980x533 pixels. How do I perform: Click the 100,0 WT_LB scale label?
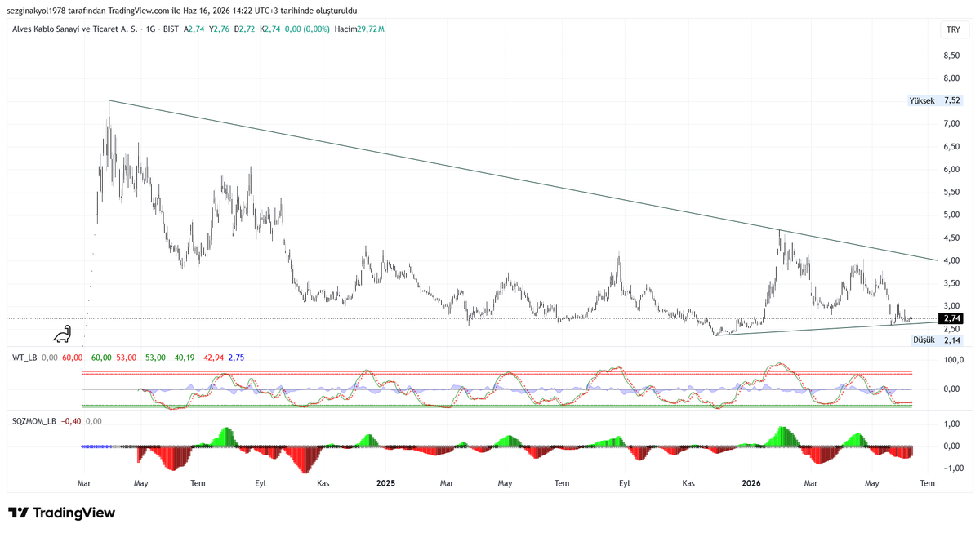click(x=953, y=359)
